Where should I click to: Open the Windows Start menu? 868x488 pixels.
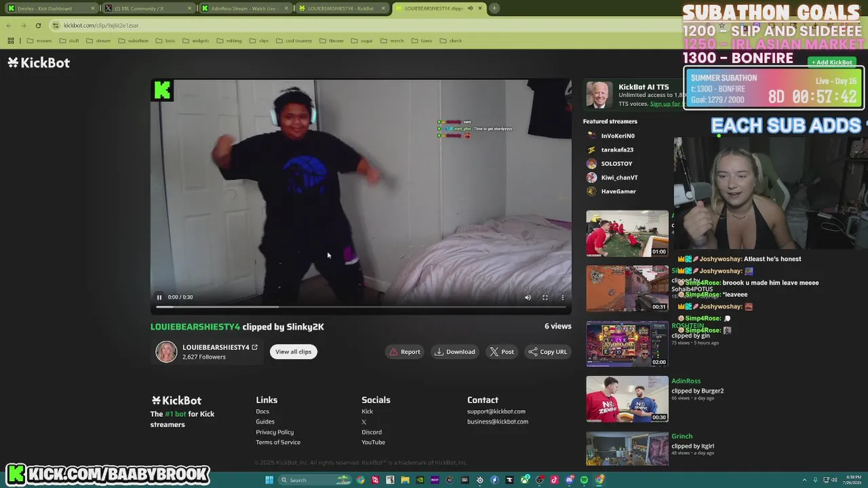tap(269, 480)
